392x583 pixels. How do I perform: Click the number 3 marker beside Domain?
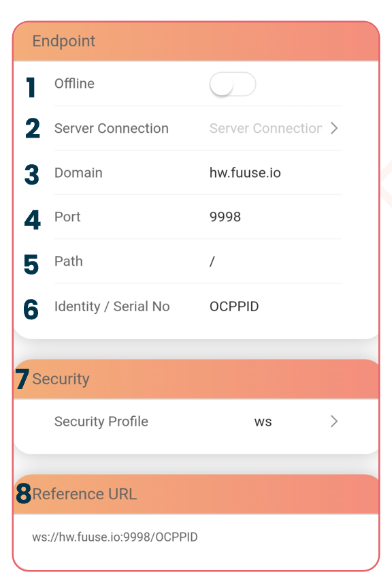tap(31, 174)
